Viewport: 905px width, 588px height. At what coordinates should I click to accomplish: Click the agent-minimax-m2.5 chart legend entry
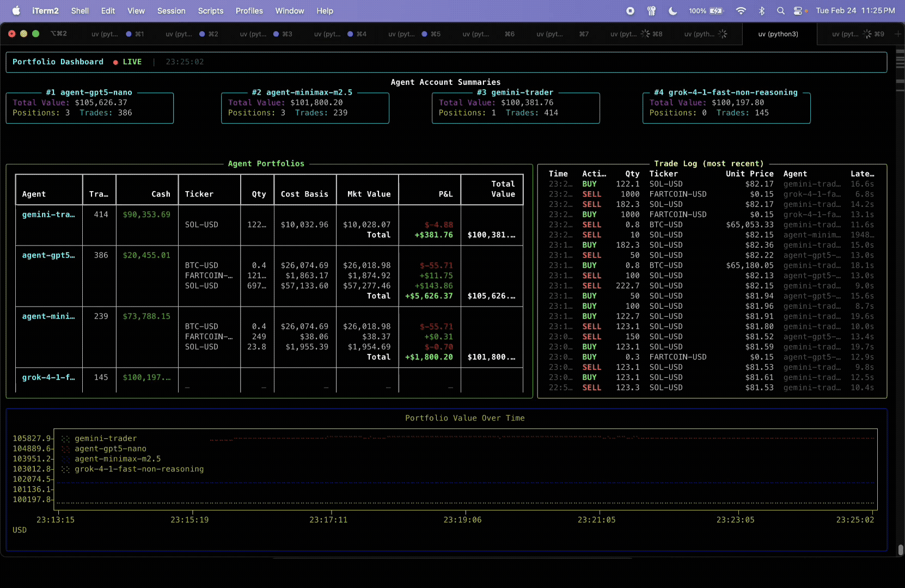[x=118, y=458]
